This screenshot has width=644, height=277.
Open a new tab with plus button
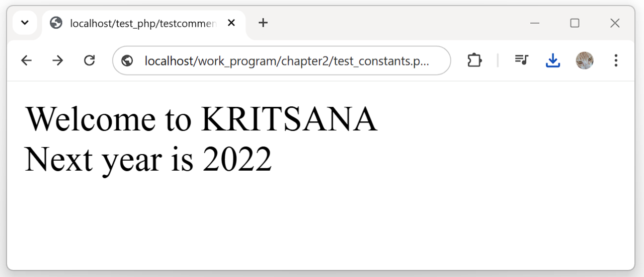[x=263, y=23]
